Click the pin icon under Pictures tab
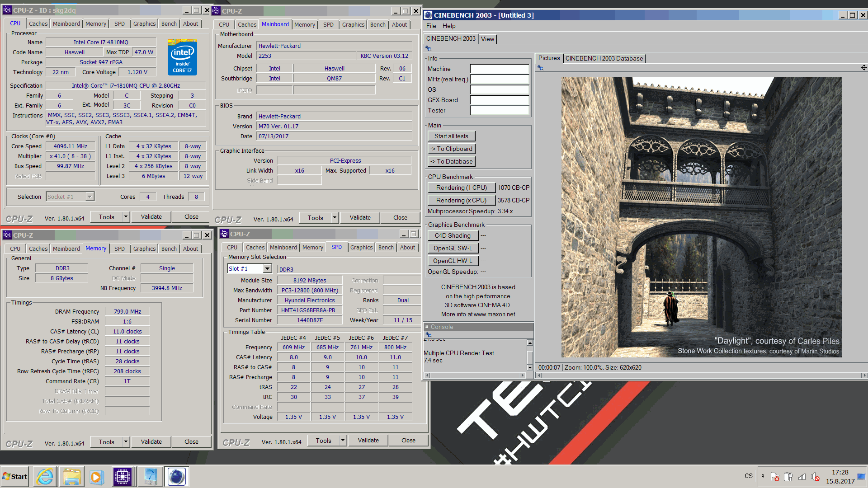 click(x=540, y=68)
